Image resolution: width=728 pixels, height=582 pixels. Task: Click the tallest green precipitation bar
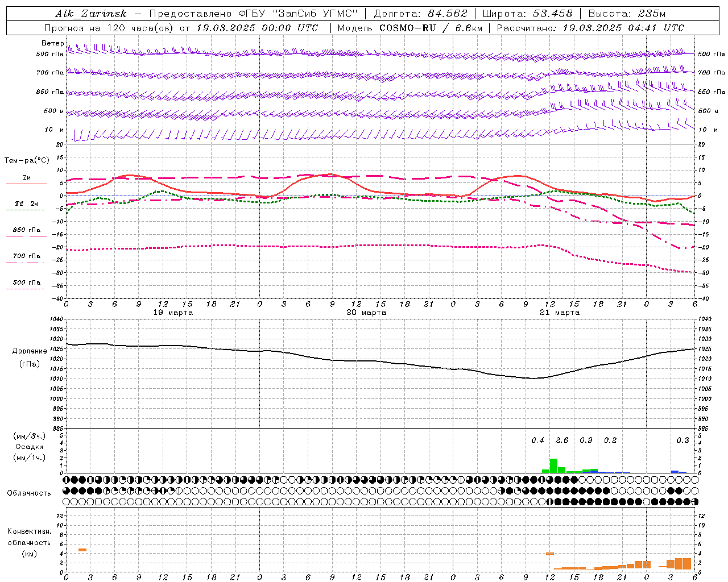(x=553, y=465)
